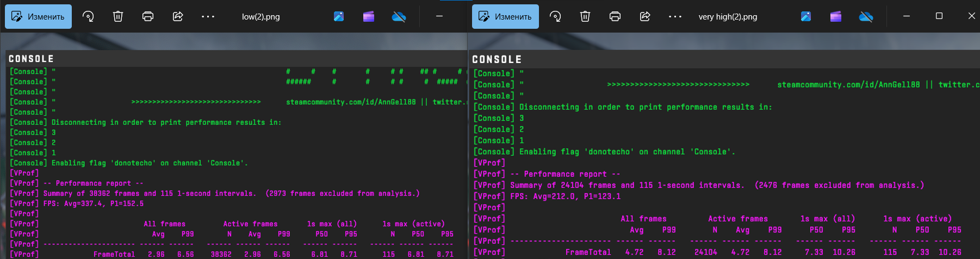Click 'FPS: Avg=212.0, P1=123.1' line

pyautogui.click(x=565, y=196)
